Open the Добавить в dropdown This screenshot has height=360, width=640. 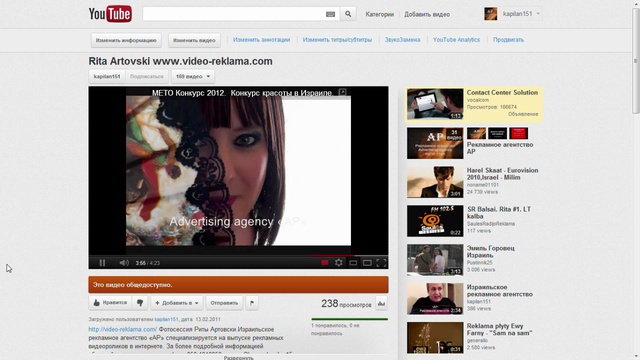click(x=177, y=303)
